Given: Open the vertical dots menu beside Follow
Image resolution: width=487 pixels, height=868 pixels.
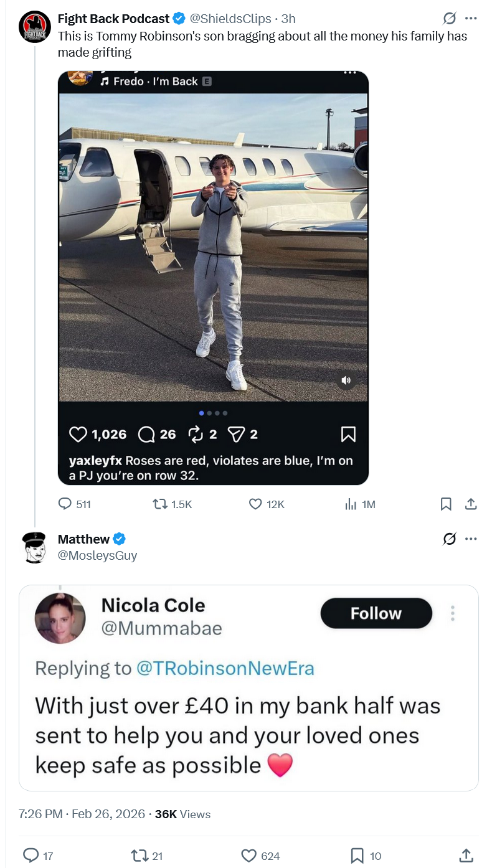Looking at the screenshot, I should pyautogui.click(x=453, y=613).
